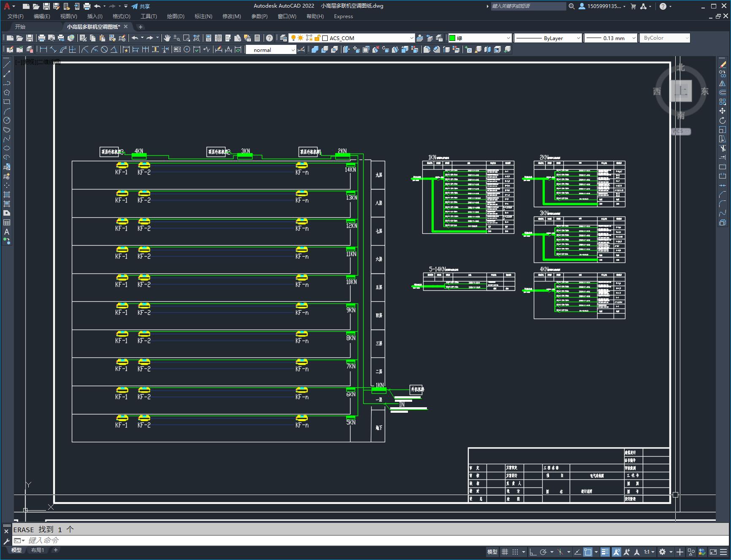Click the search magnifier icon in the title bar
This screenshot has width=731, height=560.
(572, 6)
